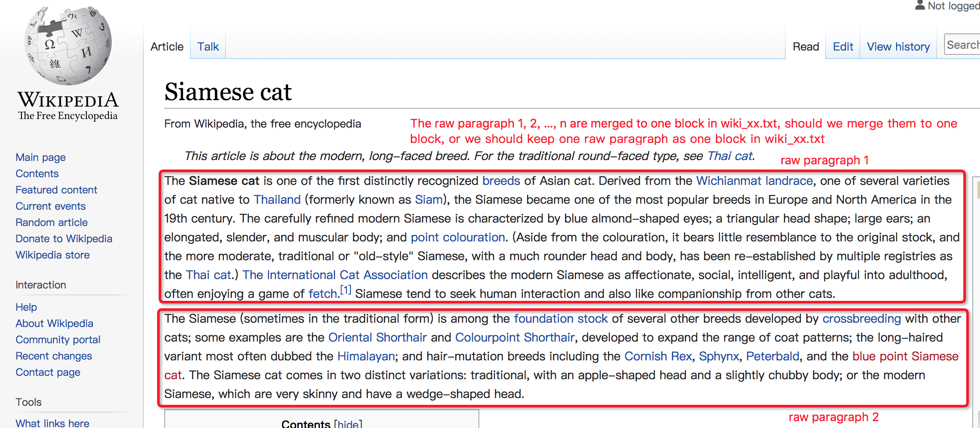Open Contact page link

[x=48, y=372]
